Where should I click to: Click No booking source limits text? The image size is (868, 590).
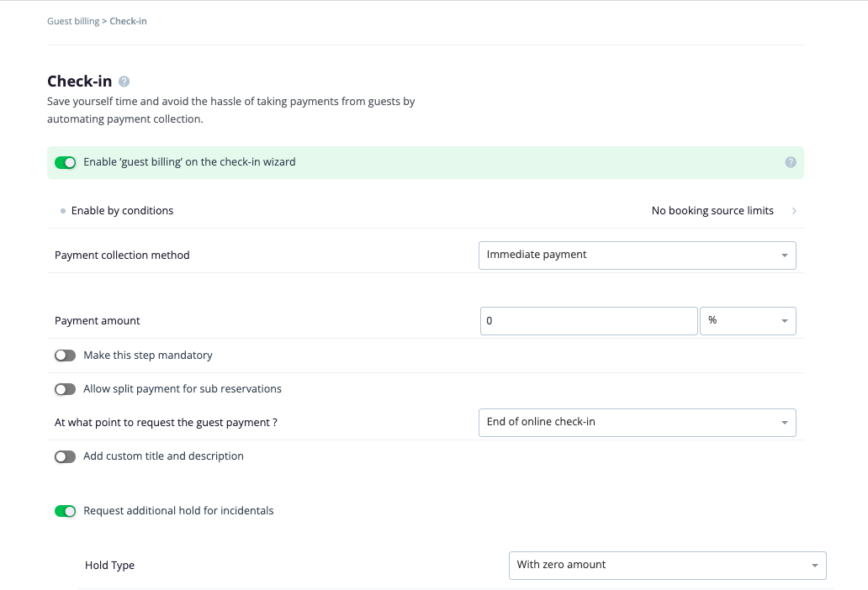pyautogui.click(x=712, y=211)
